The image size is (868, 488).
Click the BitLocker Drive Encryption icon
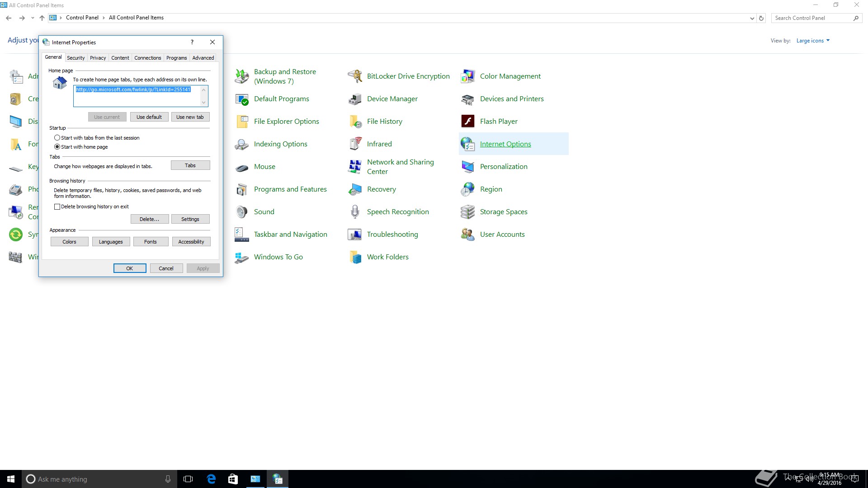click(x=355, y=76)
